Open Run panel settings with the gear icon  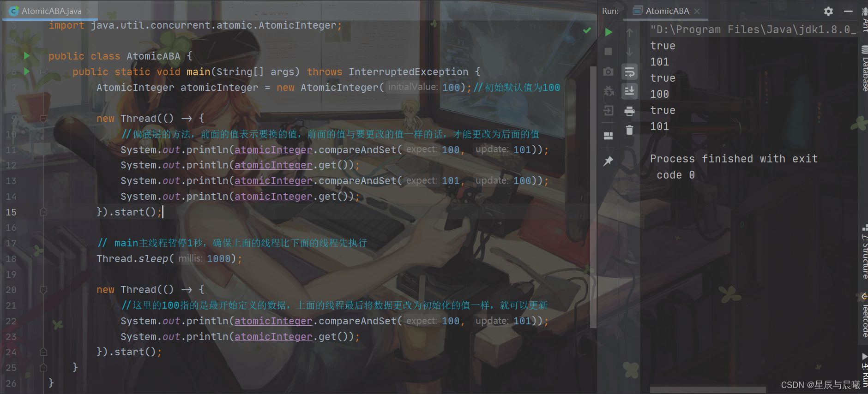pos(829,11)
